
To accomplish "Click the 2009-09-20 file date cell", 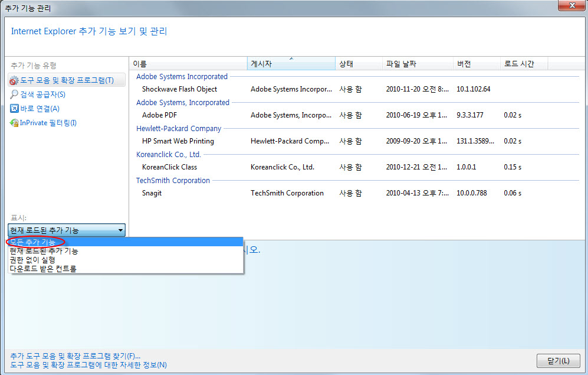I will pyautogui.click(x=416, y=141).
